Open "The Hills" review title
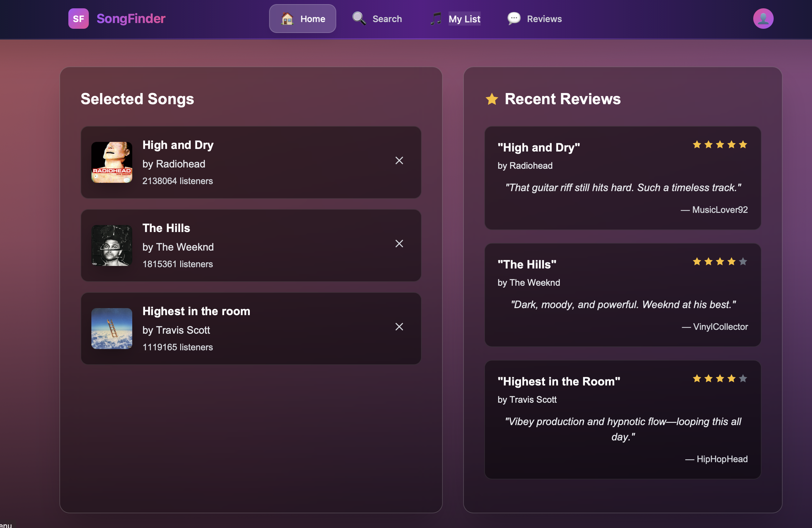Image resolution: width=812 pixels, height=528 pixels. [527, 265]
